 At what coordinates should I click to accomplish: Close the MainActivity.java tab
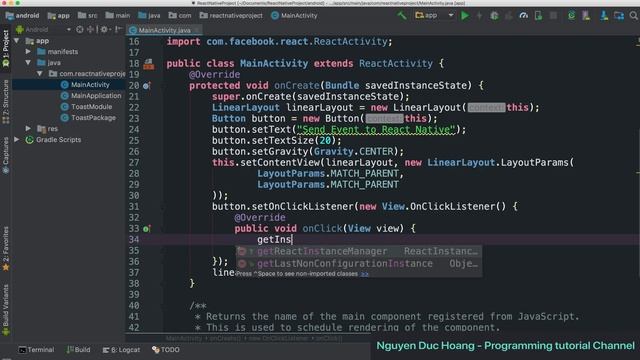point(197,30)
